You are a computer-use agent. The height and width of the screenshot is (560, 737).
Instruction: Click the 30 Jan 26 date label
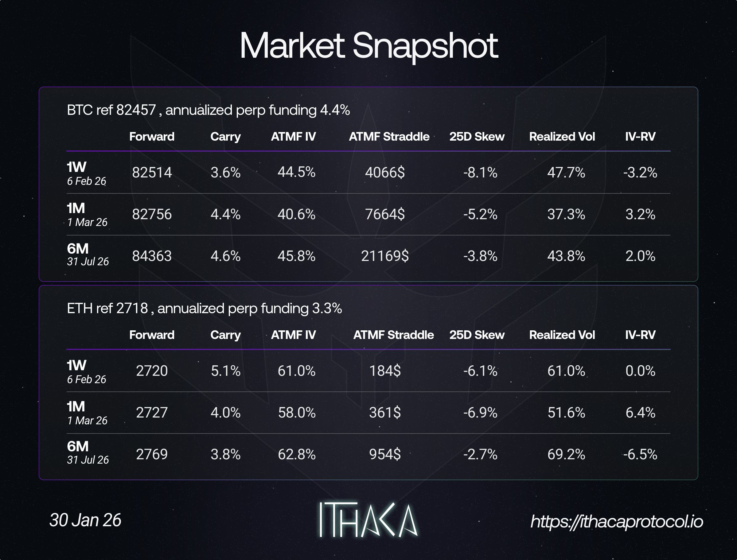coord(85,520)
